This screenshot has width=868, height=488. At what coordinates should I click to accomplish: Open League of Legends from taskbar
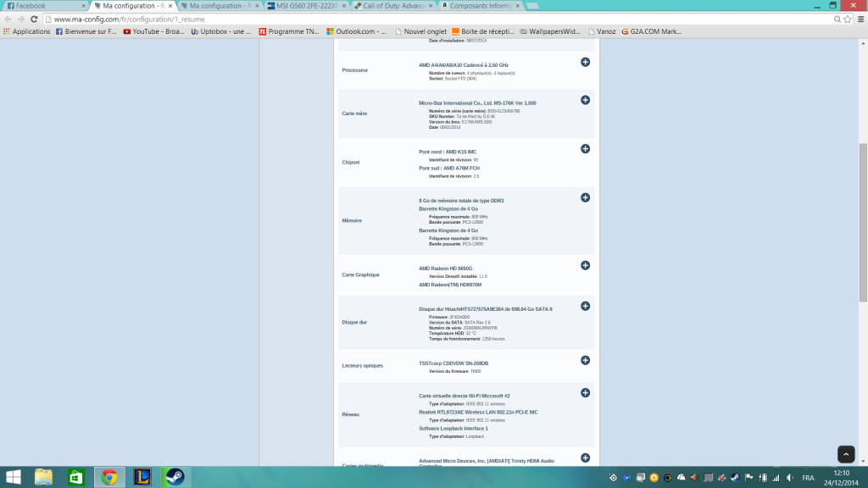click(x=142, y=477)
